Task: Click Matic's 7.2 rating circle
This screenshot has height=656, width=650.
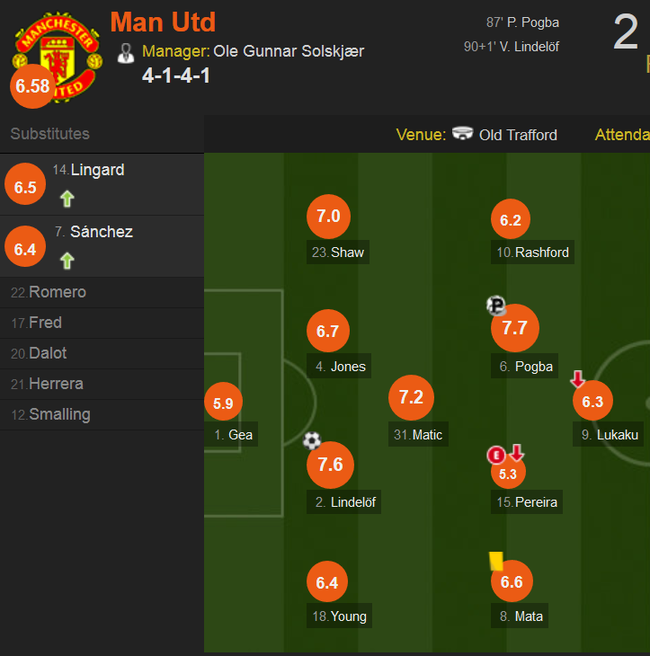Action: click(x=411, y=397)
